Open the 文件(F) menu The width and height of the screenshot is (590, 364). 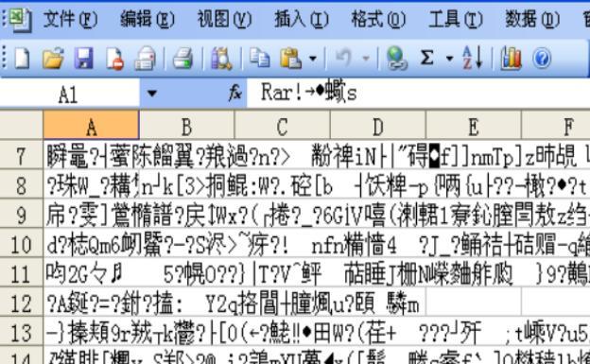70,19
